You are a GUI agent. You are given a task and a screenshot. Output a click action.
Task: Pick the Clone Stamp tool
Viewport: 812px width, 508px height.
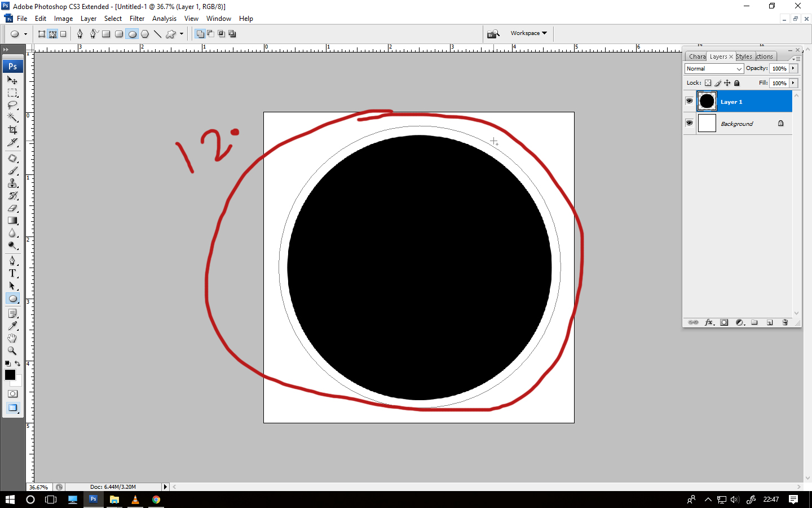click(x=12, y=183)
